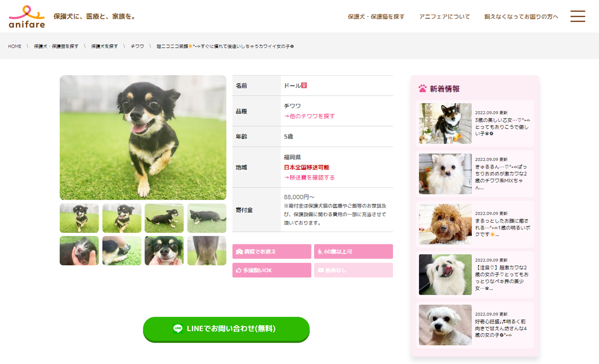Click the thumbs-up icon on 多頭飼いOK

tap(238, 270)
